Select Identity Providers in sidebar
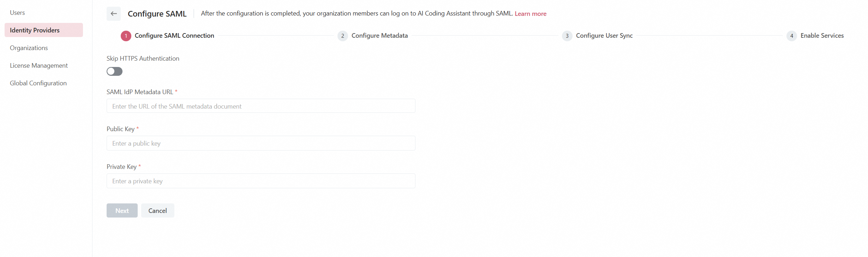The height and width of the screenshot is (257, 868). pyautogui.click(x=35, y=30)
